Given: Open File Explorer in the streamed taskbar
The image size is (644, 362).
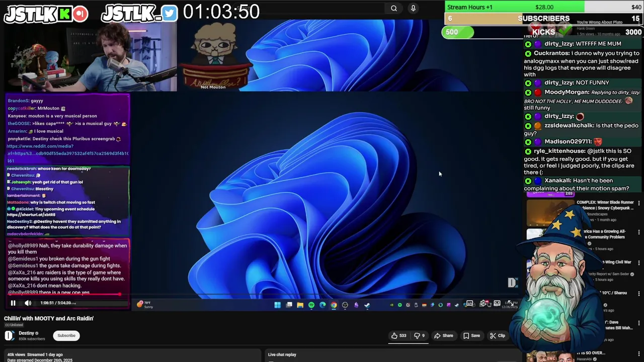Looking at the screenshot, I should [x=300, y=305].
